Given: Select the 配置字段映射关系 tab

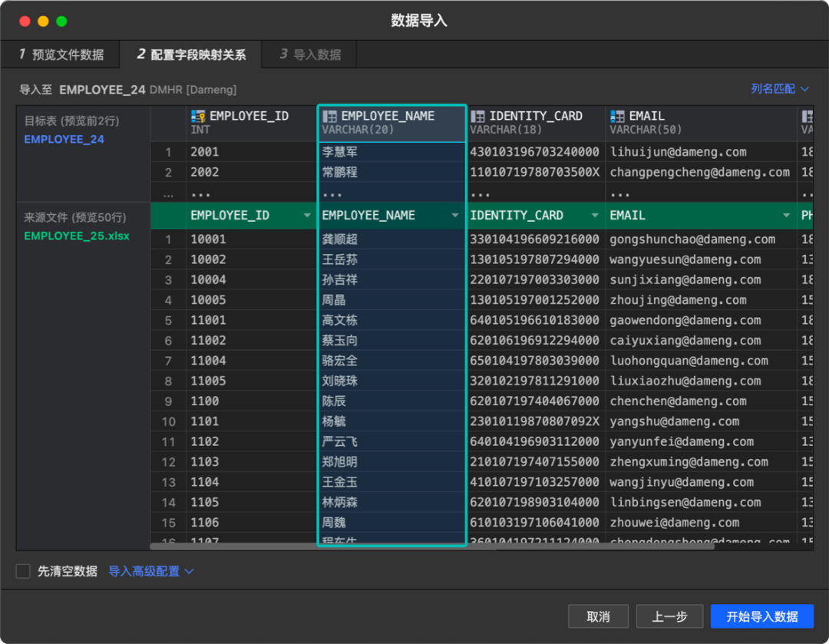Looking at the screenshot, I should 191,54.
